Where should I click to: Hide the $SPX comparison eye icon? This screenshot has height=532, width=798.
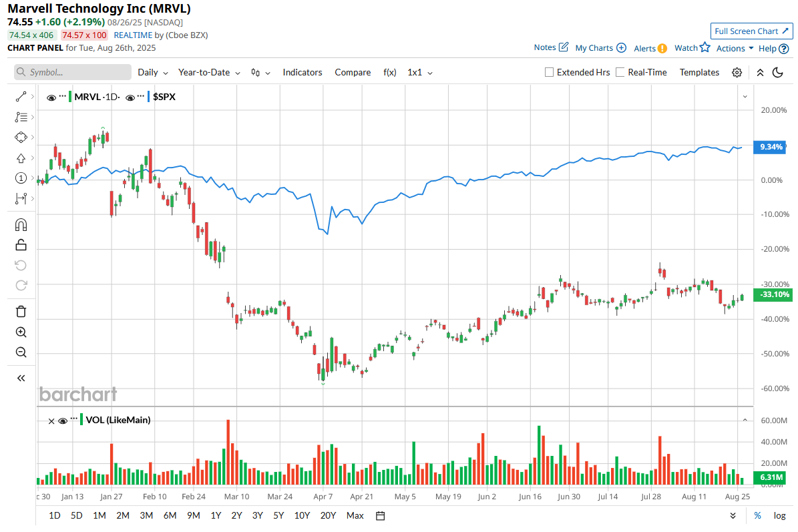(130, 97)
